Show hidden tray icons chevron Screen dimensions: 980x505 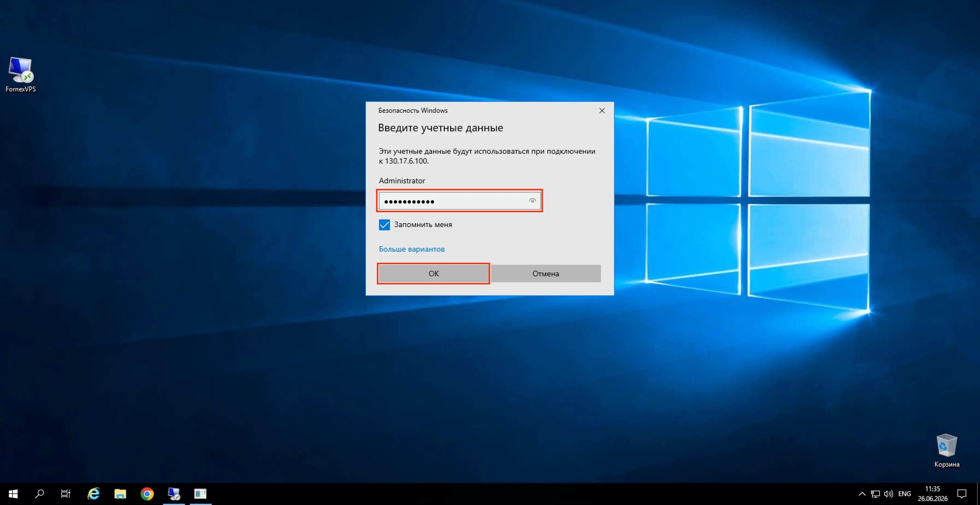point(862,494)
